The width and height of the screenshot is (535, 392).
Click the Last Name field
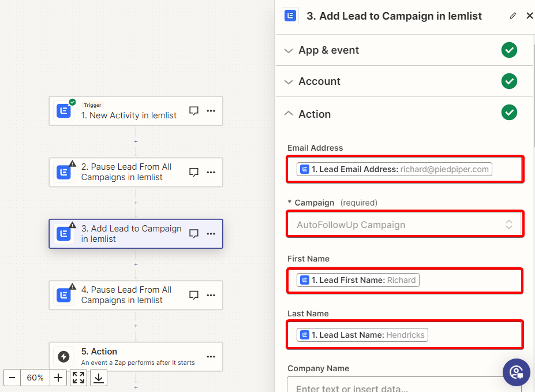(x=405, y=335)
